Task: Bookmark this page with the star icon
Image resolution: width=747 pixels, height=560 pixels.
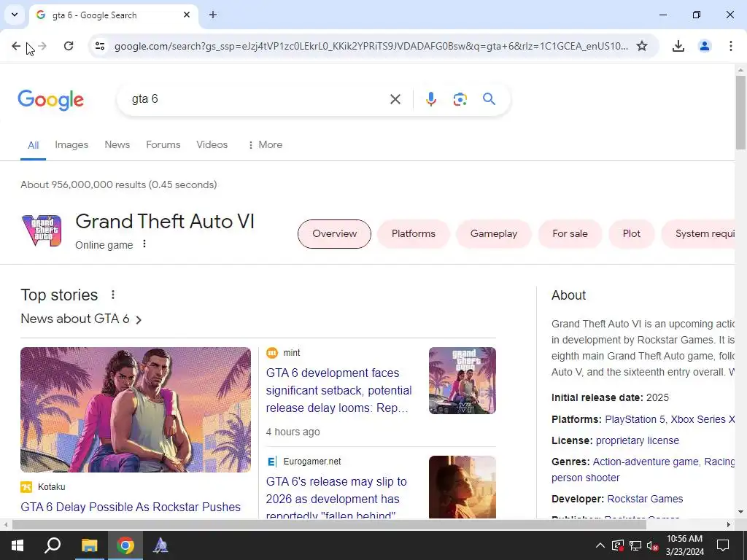Action: tap(642, 46)
